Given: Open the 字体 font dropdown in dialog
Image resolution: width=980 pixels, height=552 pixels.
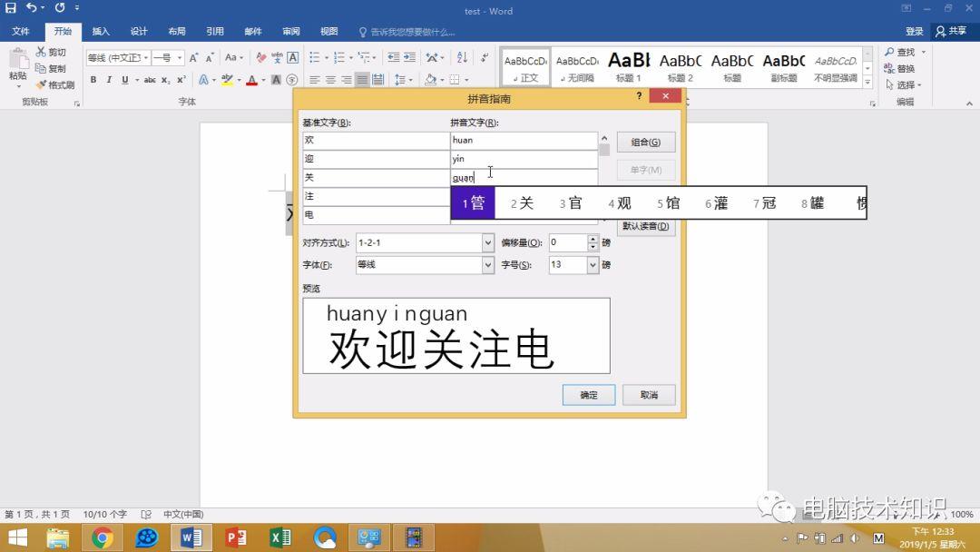Looking at the screenshot, I should (x=487, y=264).
